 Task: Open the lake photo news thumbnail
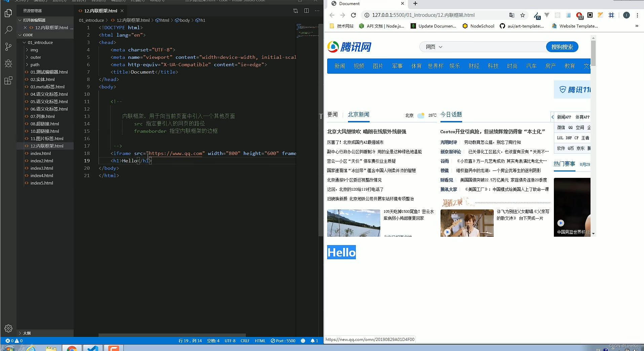(x=353, y=223)
